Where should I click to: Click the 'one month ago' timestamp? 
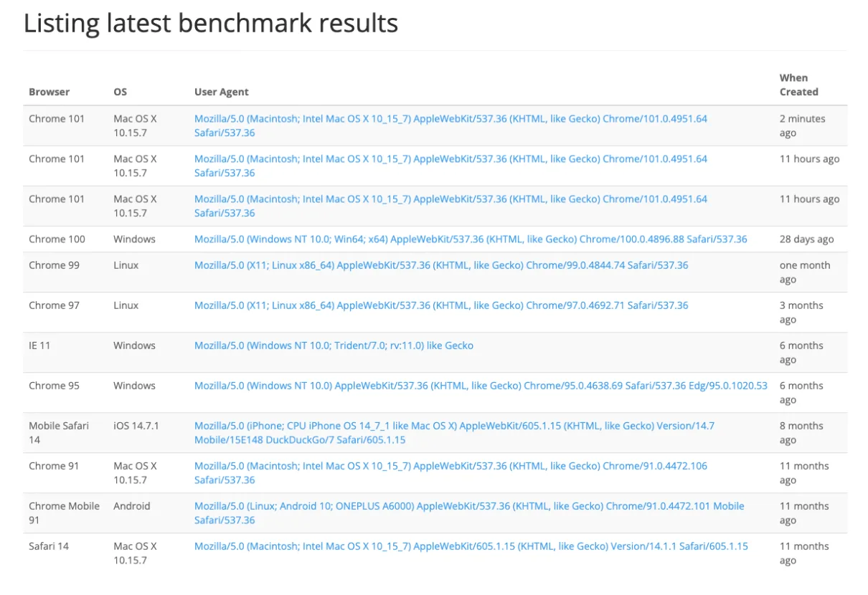(x=805, y=272)
